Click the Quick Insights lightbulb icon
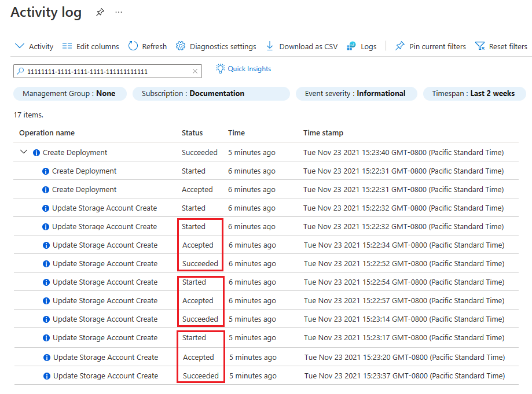Image resolution: width=532 pixels, height=394 pixels. pyautogui.click(x=220, y=68)
